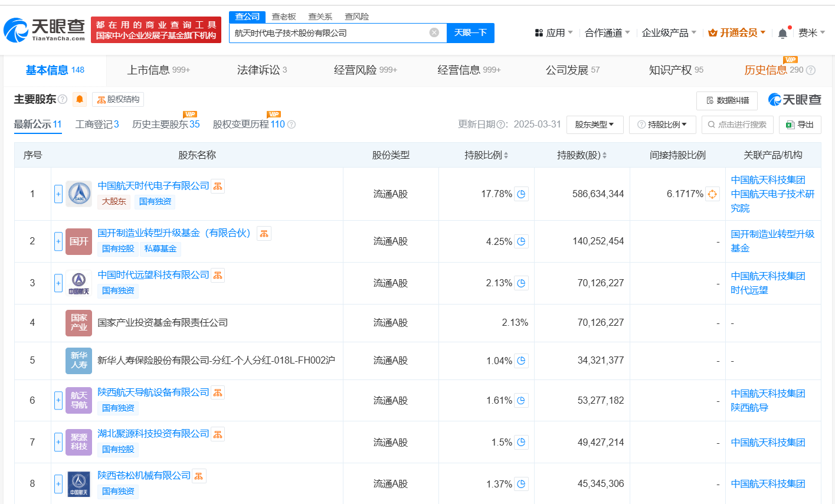The height and width of the screenshot is (504, 835).
Task: Clear search text with the X icon
Action: (434, 32)
